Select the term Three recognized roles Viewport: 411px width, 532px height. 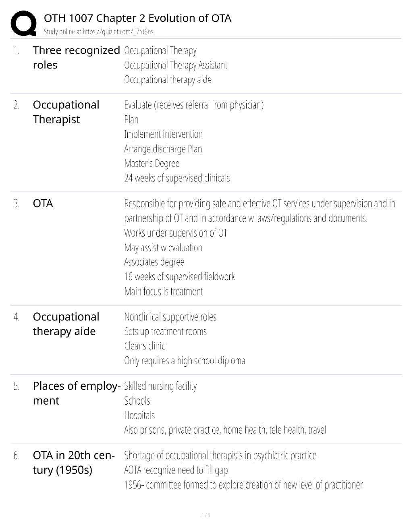point(77,58)
